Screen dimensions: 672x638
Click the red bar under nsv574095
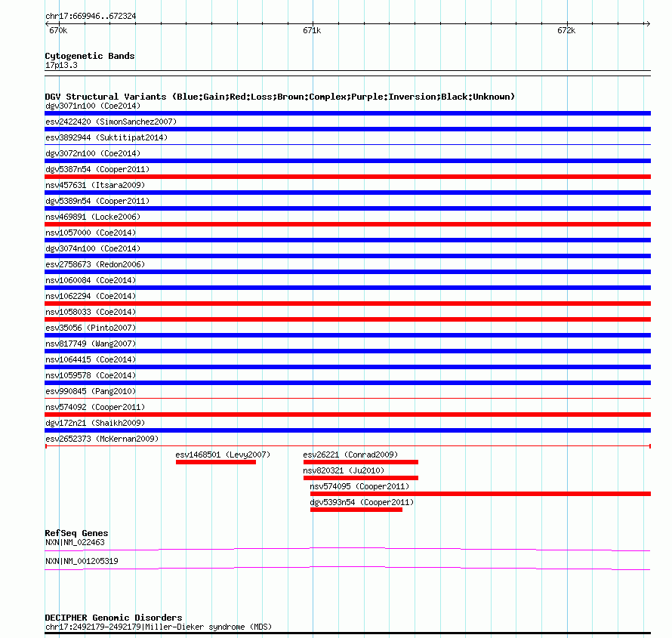(480, 494)
